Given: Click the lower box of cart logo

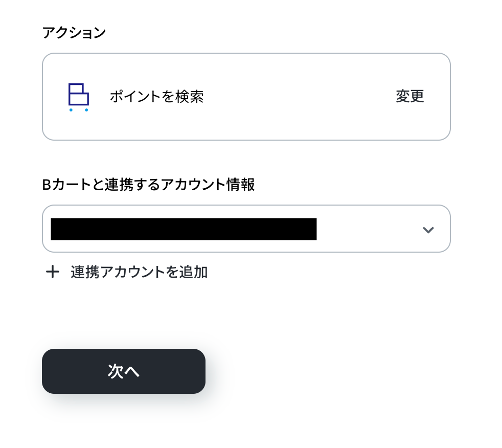Looking at the screenshot, I should (x=79, y=99).
